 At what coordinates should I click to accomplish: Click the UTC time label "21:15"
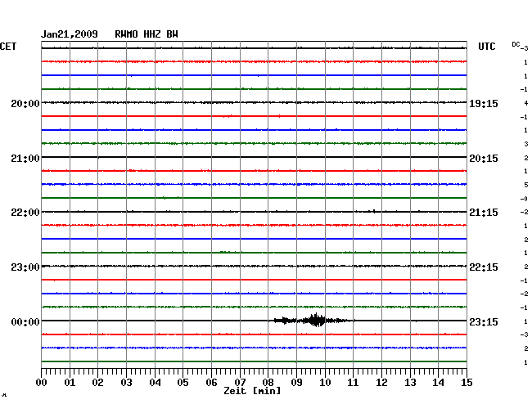click(x=484, y=213)
